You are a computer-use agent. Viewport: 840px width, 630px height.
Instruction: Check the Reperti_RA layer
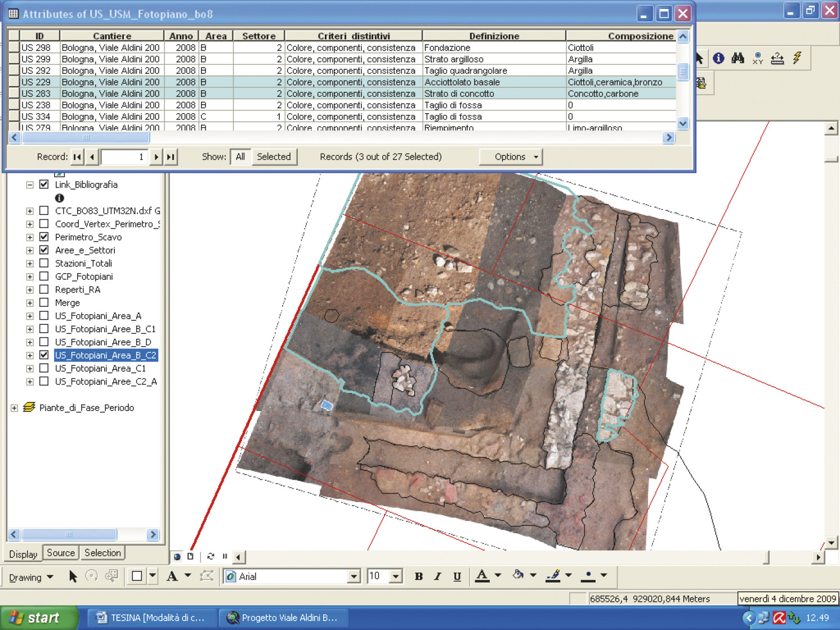(44, 289)
